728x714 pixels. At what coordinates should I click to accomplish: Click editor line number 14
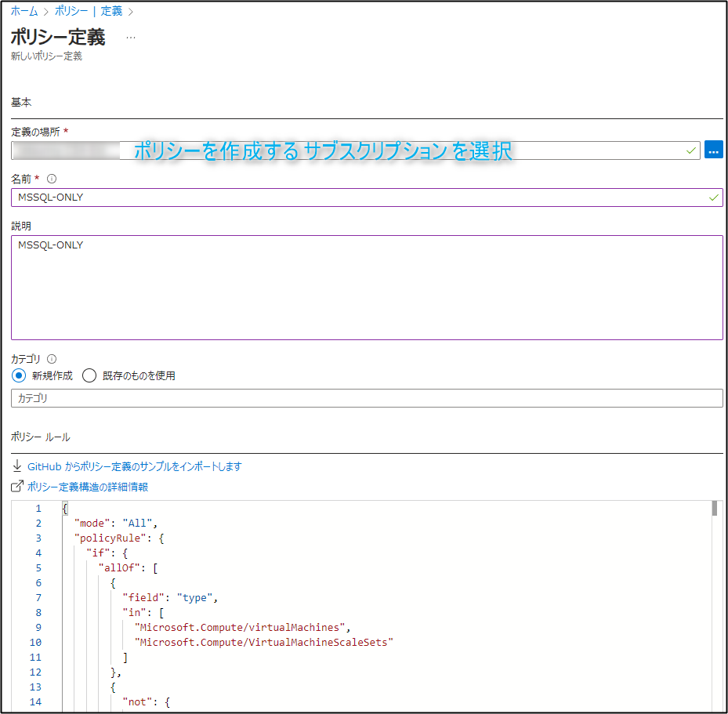(x=35, y=701)
